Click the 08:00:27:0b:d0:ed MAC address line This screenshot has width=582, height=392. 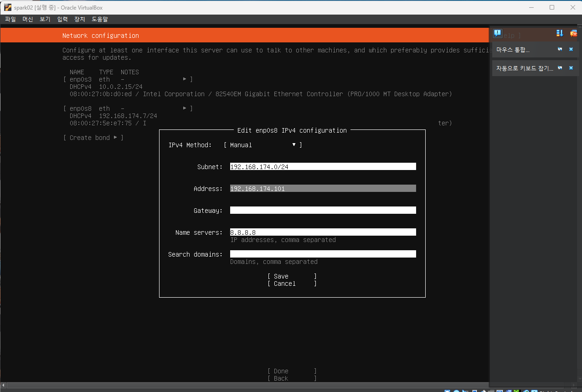(x=261, y=94)
